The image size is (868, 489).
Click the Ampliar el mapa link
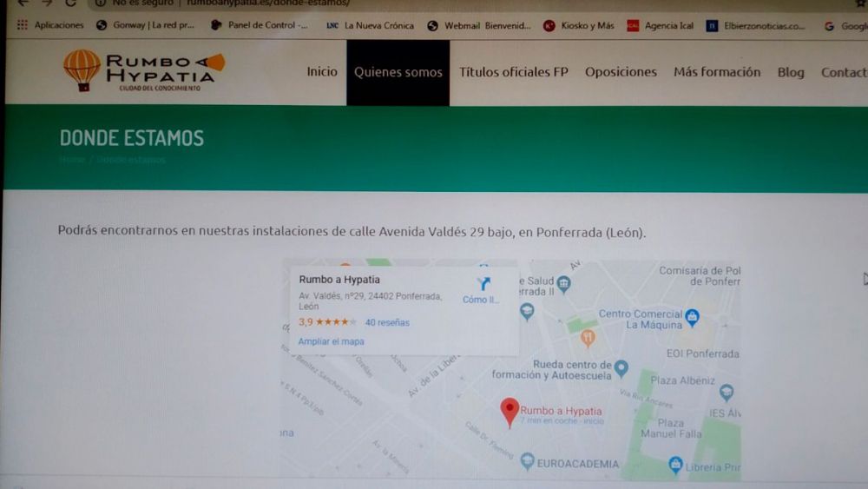click(x=331, y=341)
